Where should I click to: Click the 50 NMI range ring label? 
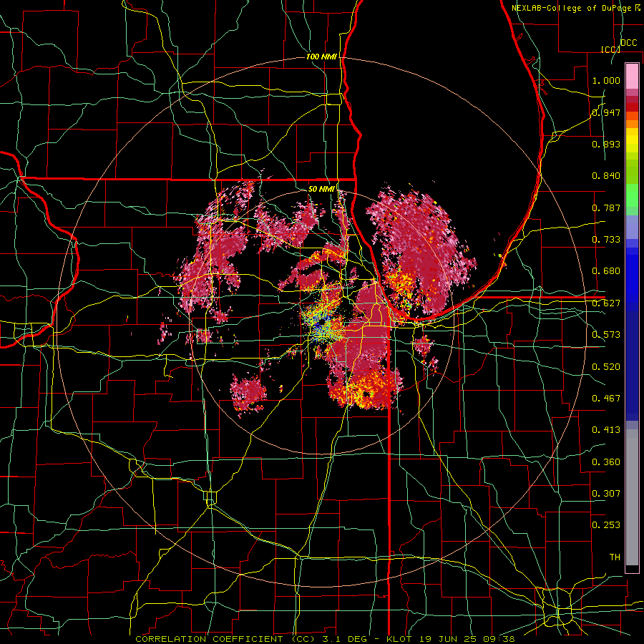coord(321,189)
